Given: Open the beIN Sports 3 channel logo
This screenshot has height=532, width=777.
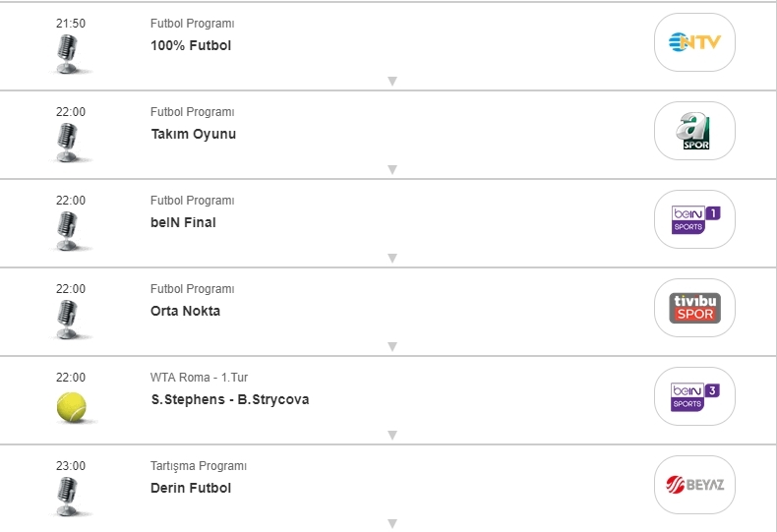Looking at the screenshot, I should pos(694,396).
